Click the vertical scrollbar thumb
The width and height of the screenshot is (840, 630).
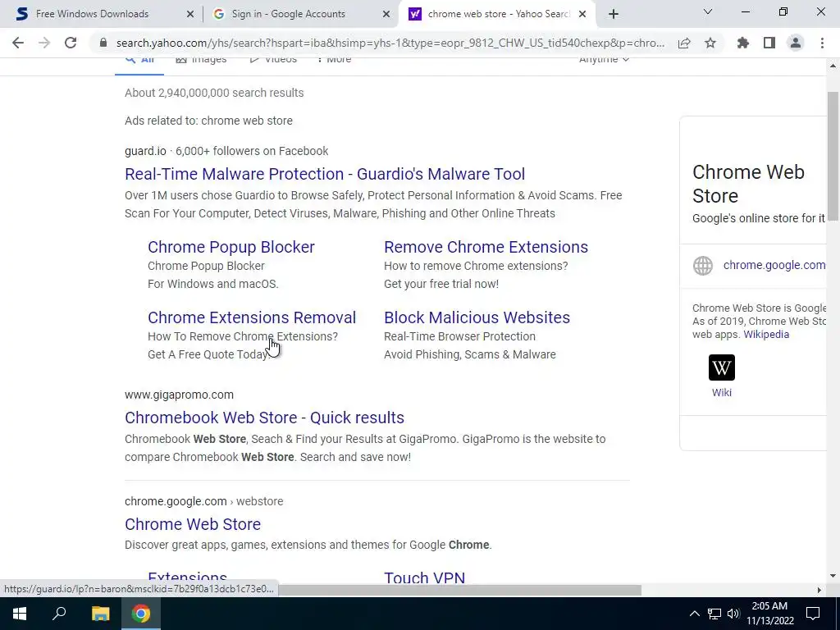[x=833, y=156]
